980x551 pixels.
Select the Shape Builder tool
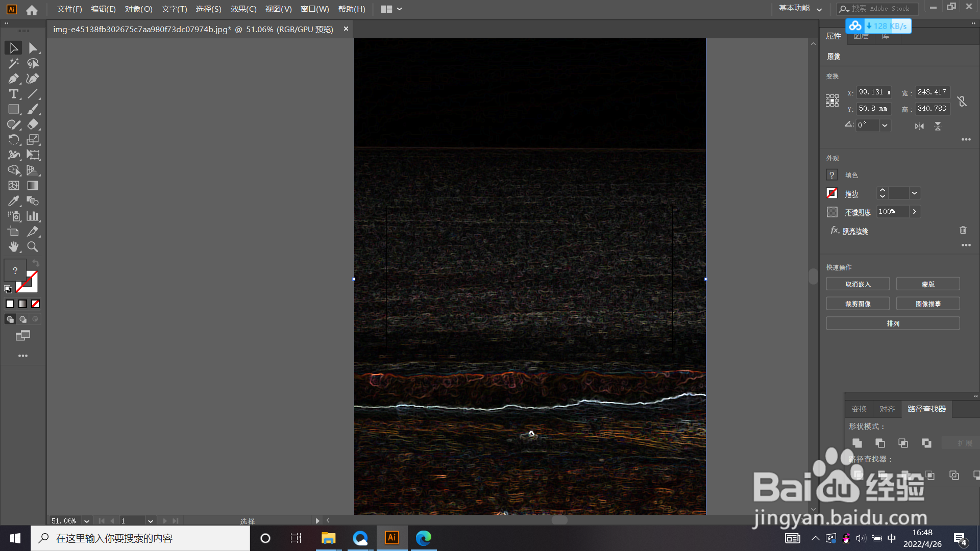(x=14, y=170)
